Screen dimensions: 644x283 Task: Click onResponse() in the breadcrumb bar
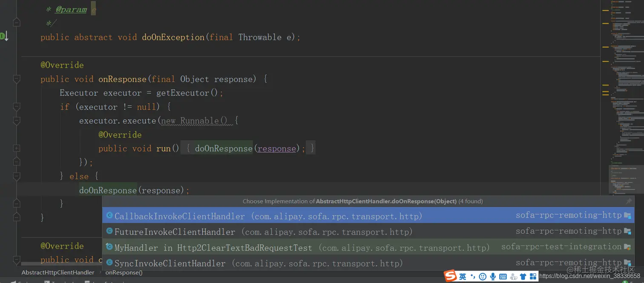click(x=124, y=272)
